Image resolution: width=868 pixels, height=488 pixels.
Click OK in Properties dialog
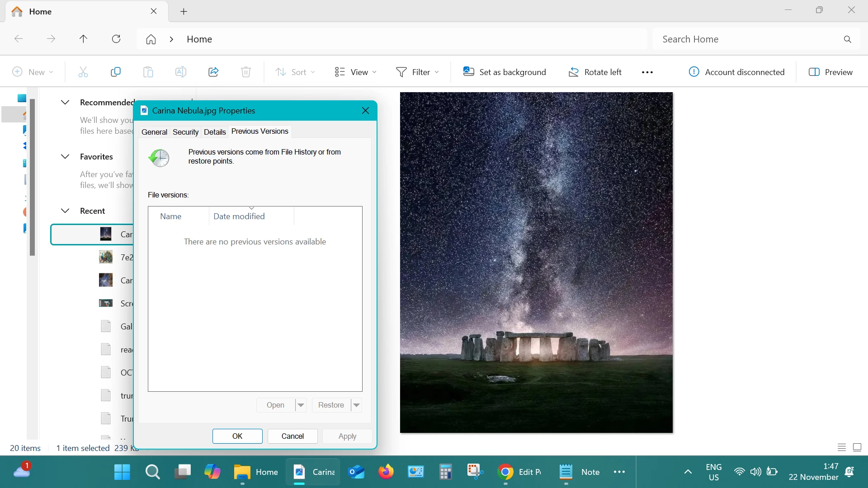point(237,436)
